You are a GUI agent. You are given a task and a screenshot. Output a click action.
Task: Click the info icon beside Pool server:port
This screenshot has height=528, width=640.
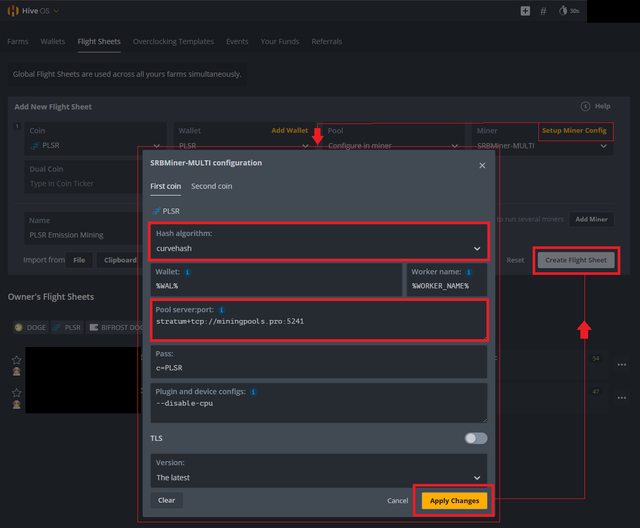[x=221, y=310]
